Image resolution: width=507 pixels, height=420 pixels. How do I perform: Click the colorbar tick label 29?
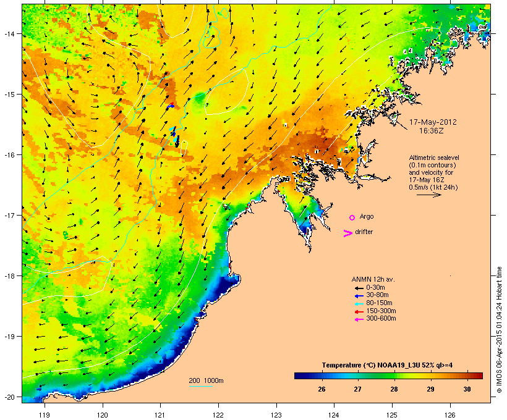430,389
